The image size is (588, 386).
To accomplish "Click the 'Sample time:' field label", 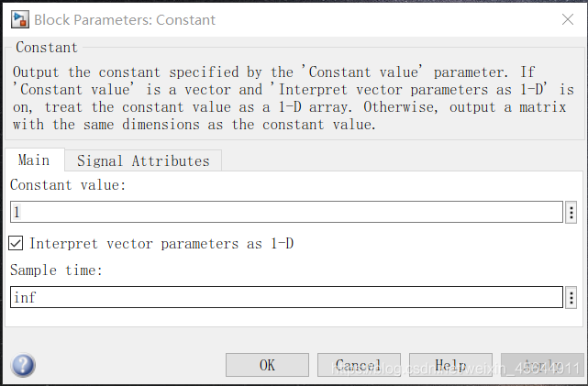I will point(56,270).
